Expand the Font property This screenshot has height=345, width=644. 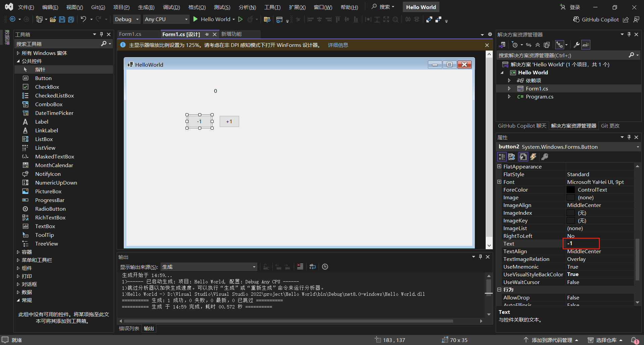[499, 182]
